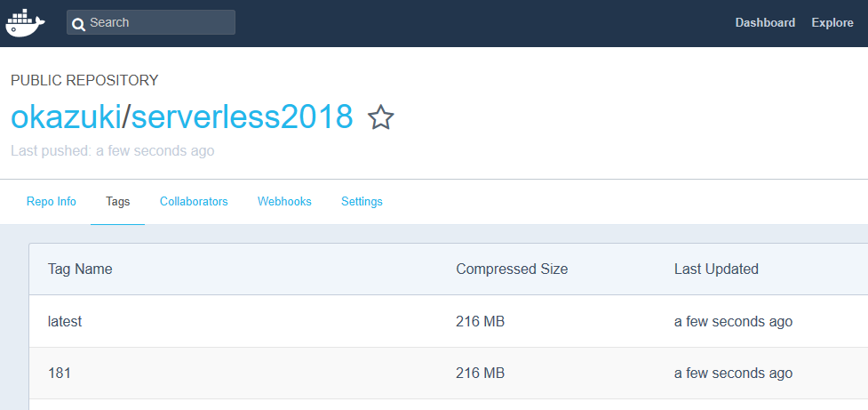Open the Dashboard link

tap(765, 23)
